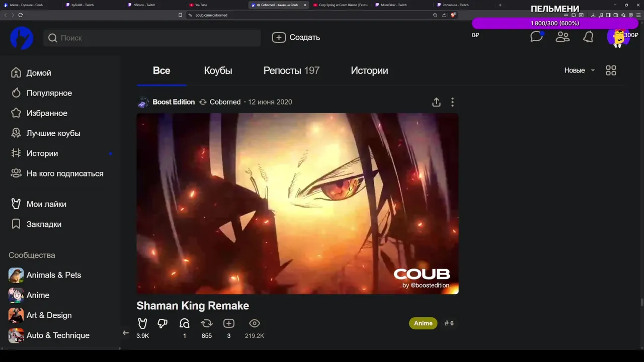The width and height of the screenshot is (644, 362).
Task: Open Лучшие коубы in sidebar
Action: [46, 133]
